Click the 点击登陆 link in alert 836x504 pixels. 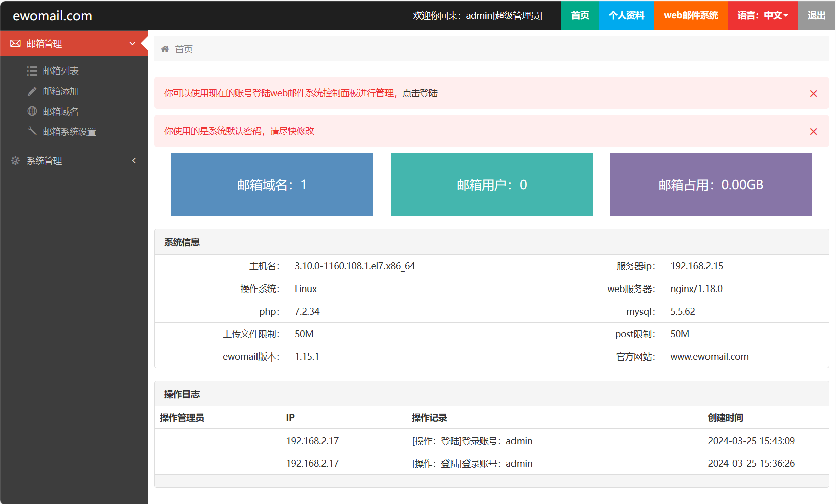pyautogui.click(x=420, y=93)
